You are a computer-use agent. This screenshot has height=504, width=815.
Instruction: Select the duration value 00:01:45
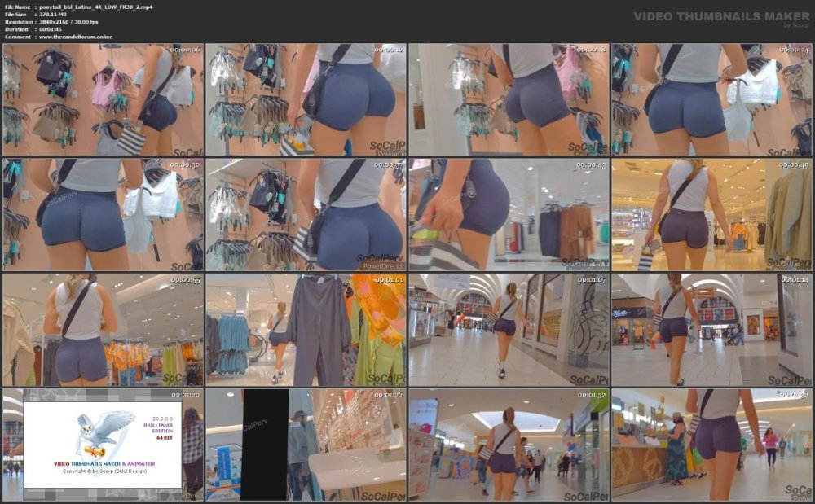[51, 29]
